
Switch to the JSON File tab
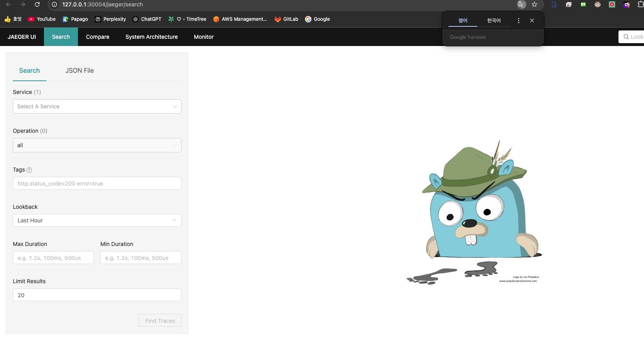point(80,70)
